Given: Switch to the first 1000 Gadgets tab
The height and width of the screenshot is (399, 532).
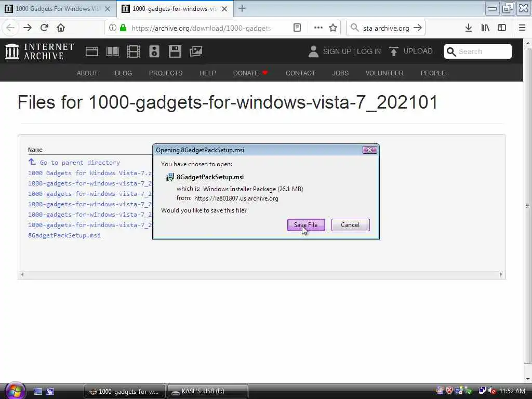Looking at the screenshot, I should [x=58, y=9].
